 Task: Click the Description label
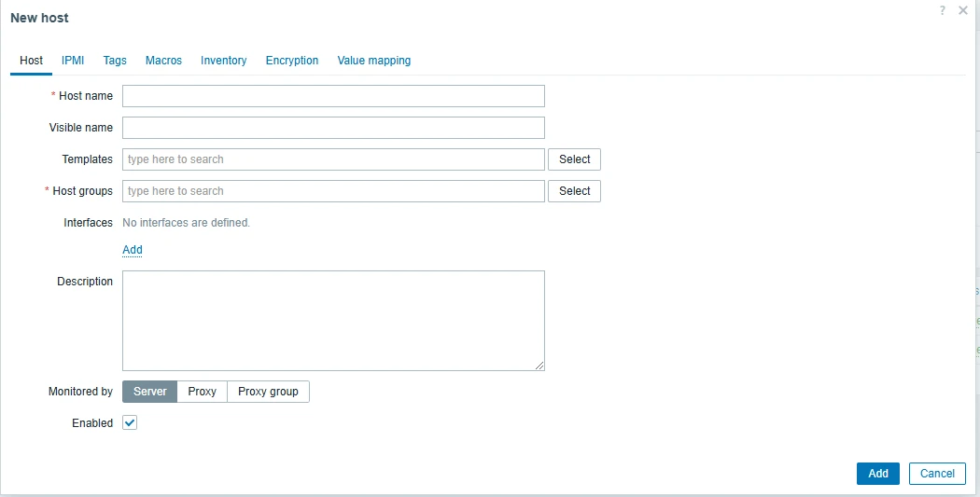[x=85, y=282]
